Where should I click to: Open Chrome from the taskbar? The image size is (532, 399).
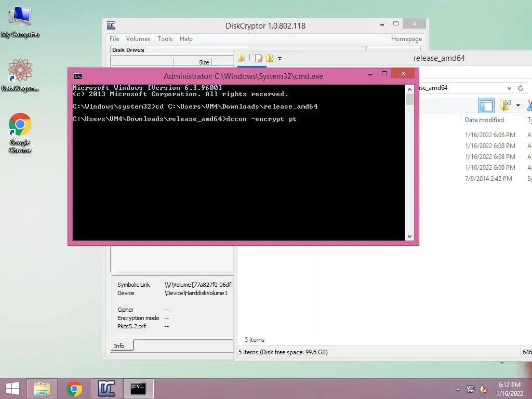tap(74, 389)
